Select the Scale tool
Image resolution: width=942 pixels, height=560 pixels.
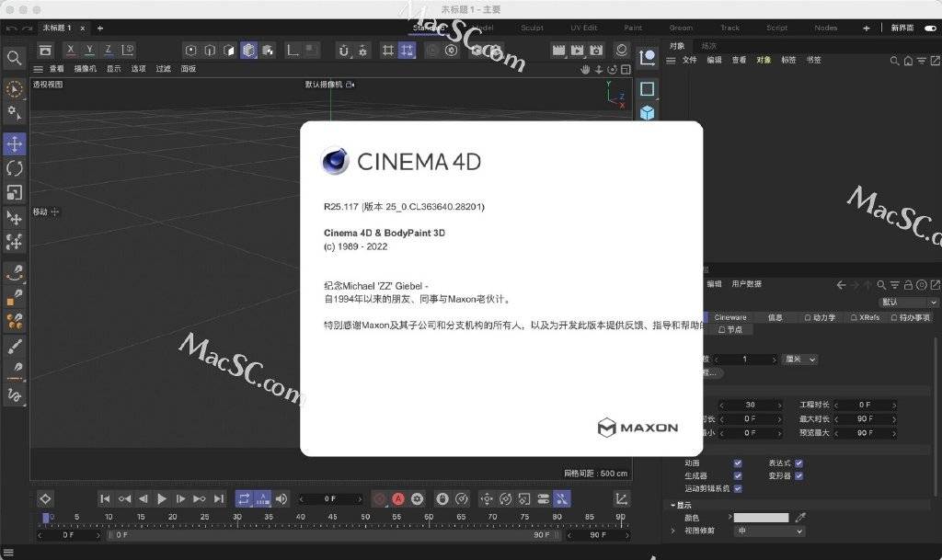pyautogui.click(x=15, y=193)
